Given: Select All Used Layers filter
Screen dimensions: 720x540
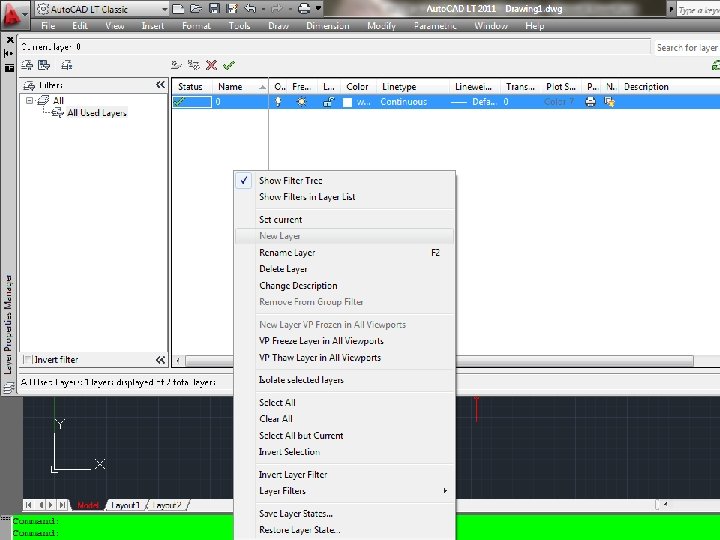Looking at the screenshot, I should [x=96, y=112].
